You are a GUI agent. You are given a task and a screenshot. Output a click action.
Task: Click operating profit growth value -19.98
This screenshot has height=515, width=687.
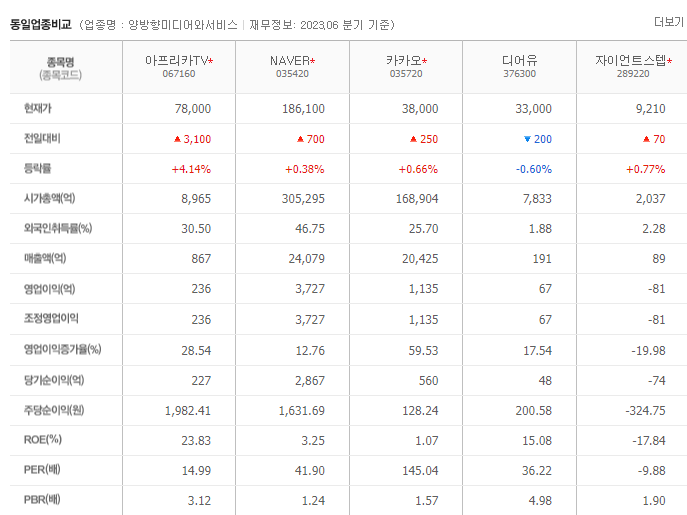(648, 351)
